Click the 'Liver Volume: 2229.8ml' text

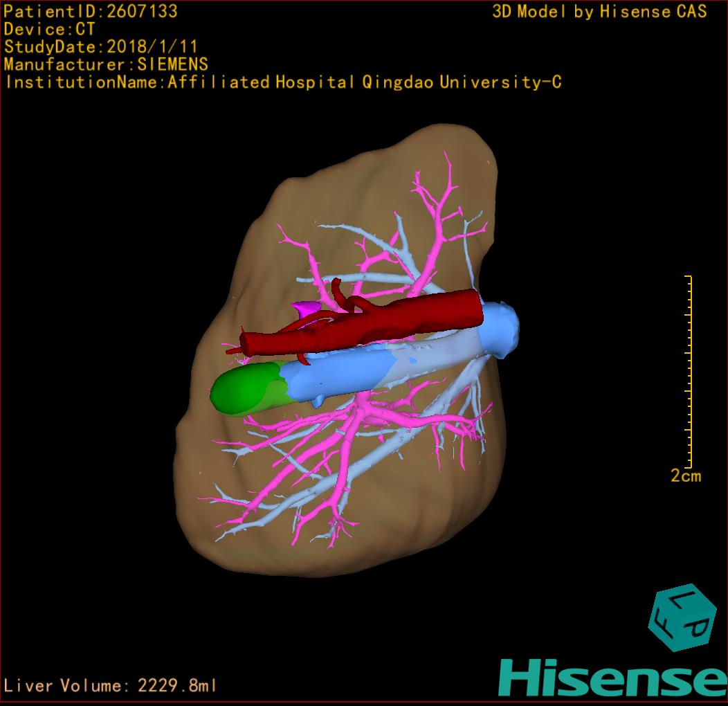click(x=109, y=685)
